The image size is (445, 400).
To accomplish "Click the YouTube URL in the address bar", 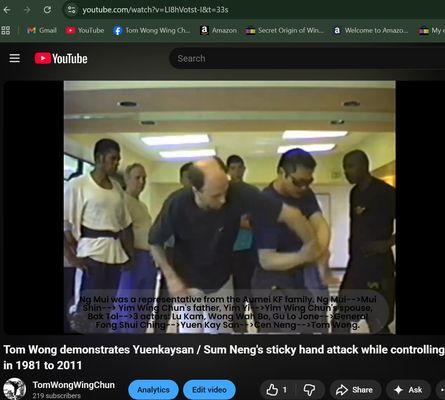I will pyautogui.click(x=155, y=10).
